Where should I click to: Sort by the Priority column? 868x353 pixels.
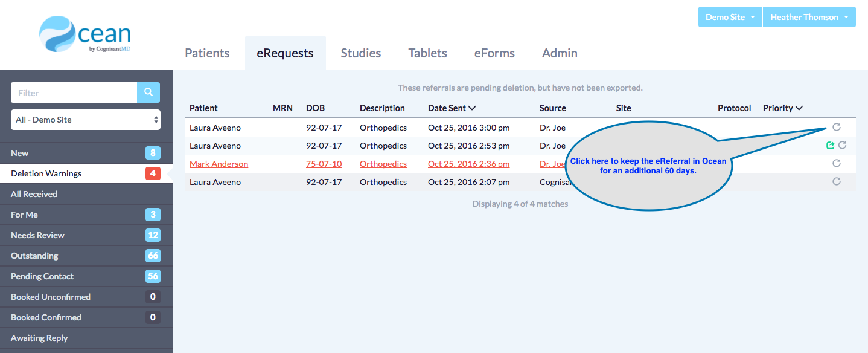[782, 108]
